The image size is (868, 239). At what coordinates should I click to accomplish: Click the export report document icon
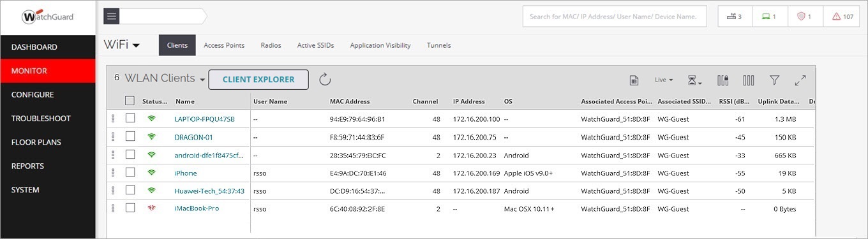click(x=634, y=80)
